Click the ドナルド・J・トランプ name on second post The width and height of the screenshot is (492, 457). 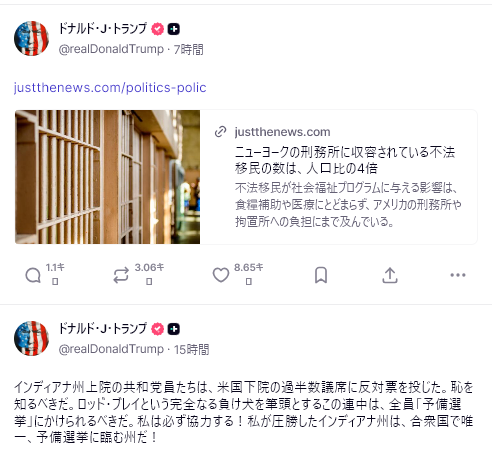point(103,329)
